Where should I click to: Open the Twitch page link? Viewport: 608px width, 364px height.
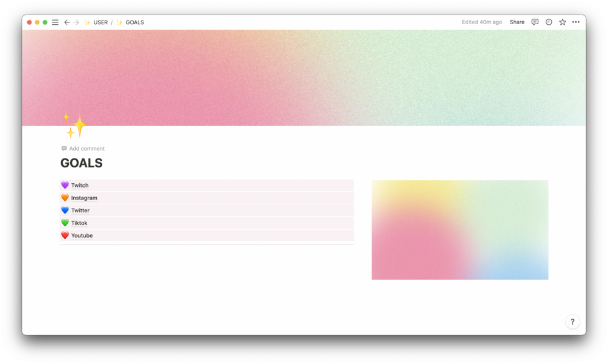(80, 185)
